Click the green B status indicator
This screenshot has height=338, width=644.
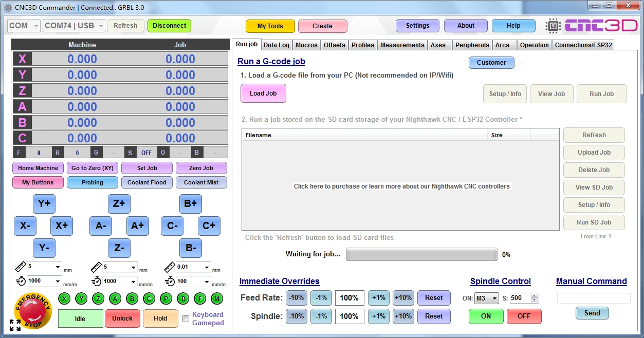(132, 298)
